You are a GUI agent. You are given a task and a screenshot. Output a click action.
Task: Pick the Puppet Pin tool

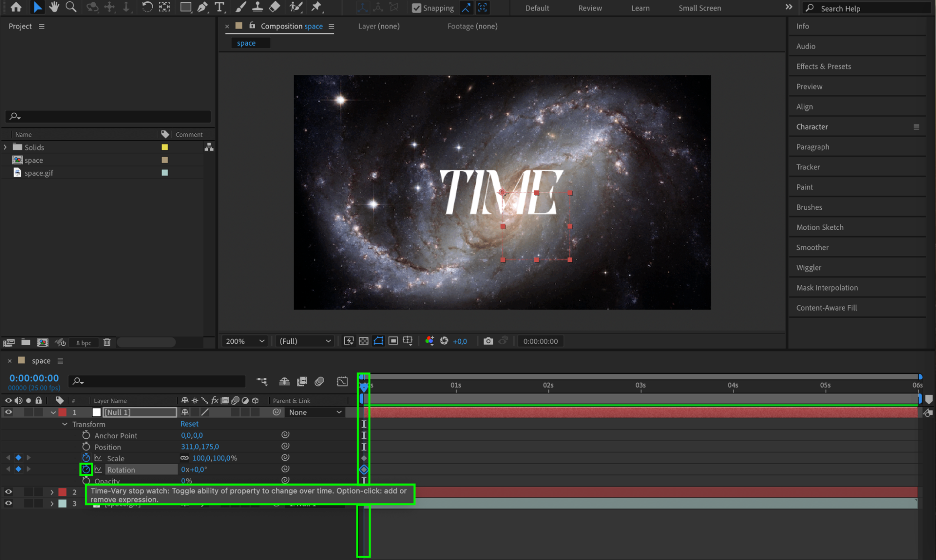[x=317, y=7]
